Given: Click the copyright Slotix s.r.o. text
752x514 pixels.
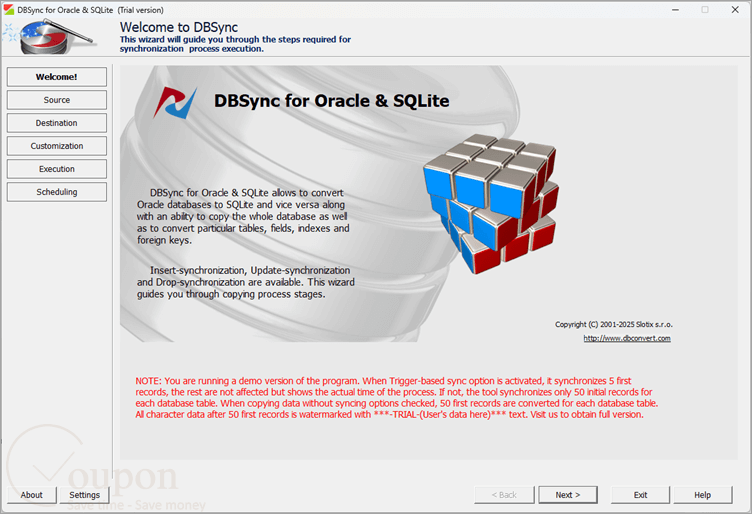Looking at the screenshot, I should point(614,325).
